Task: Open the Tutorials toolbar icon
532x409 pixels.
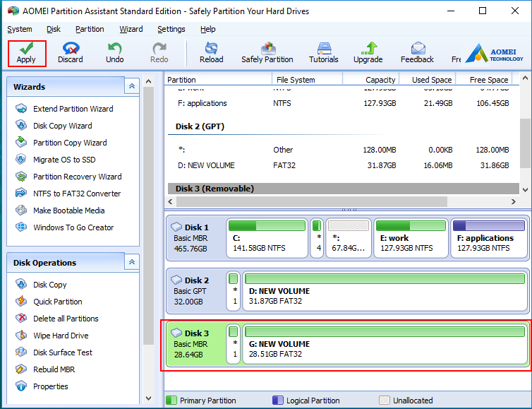Action: (323, 54)
